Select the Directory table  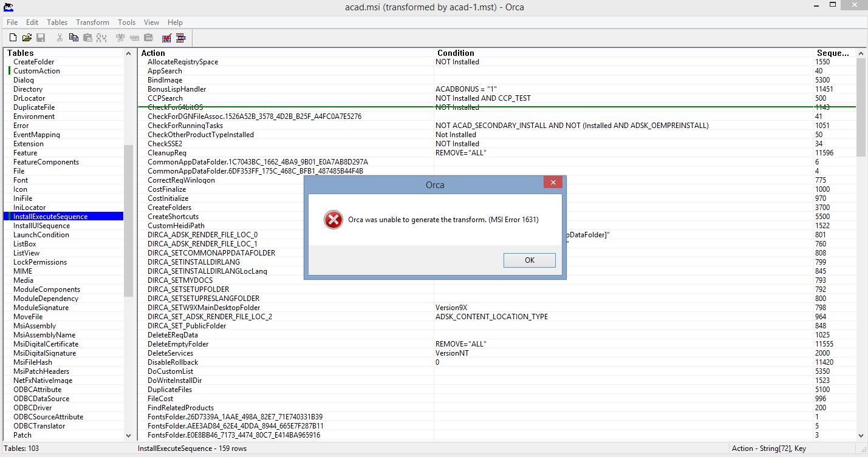click(28, 89)
